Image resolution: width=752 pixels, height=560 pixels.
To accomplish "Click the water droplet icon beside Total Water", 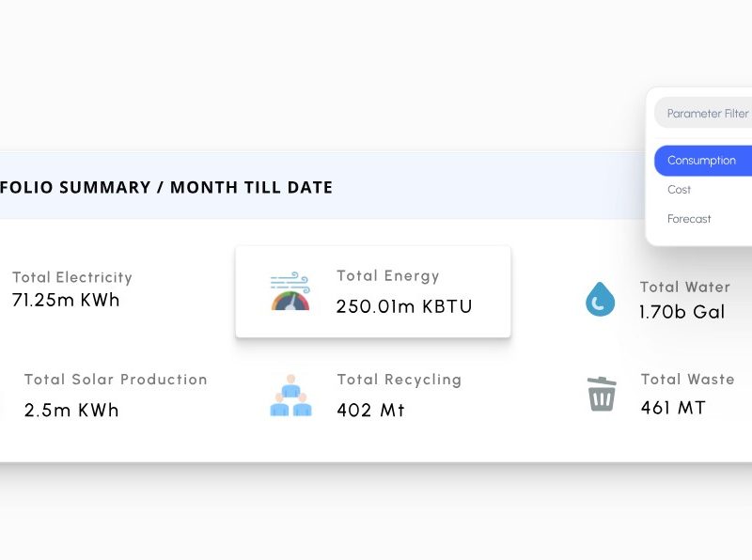I will click(600, 300).
